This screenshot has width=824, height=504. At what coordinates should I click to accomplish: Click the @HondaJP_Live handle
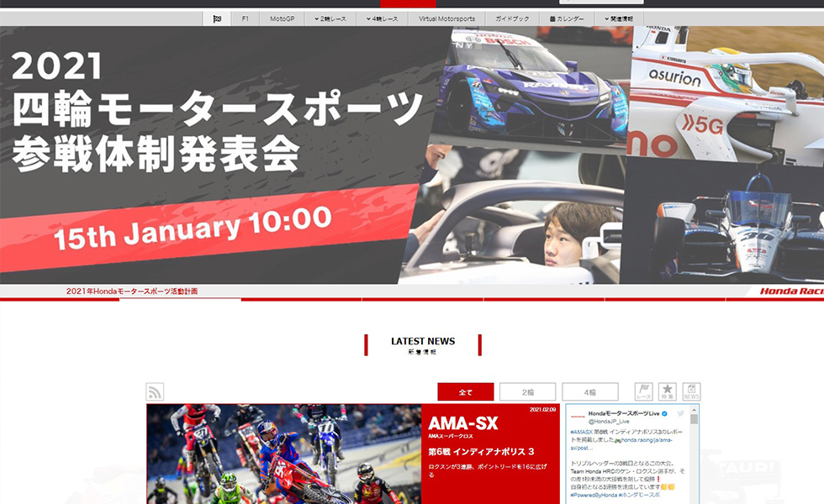[x=609, y=422]
